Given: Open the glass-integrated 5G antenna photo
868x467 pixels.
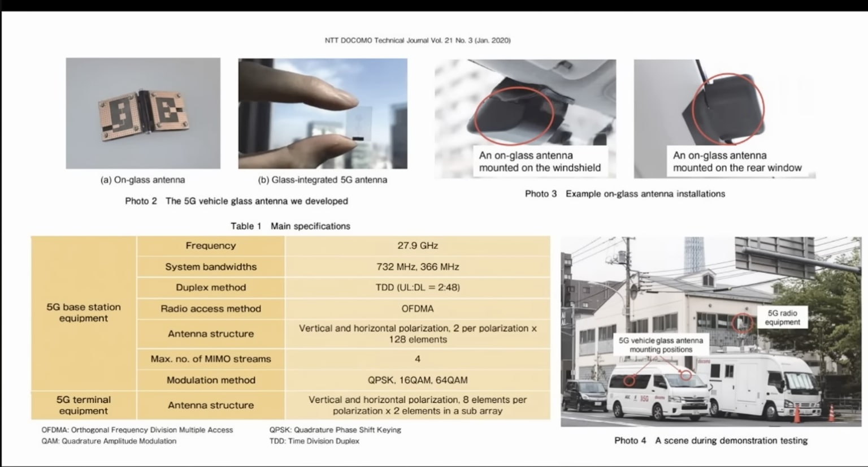Looking at the screenshot, I should (x=323, y=113).
